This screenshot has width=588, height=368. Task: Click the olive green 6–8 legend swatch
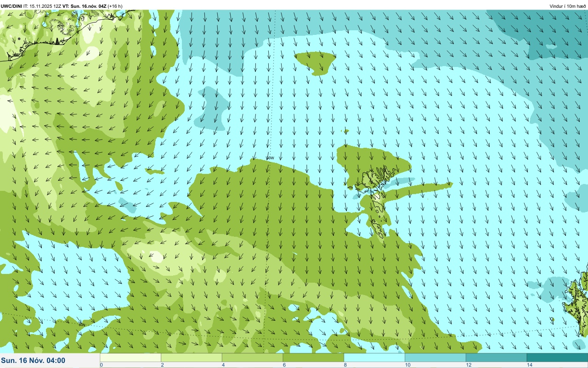coord(313,357)
